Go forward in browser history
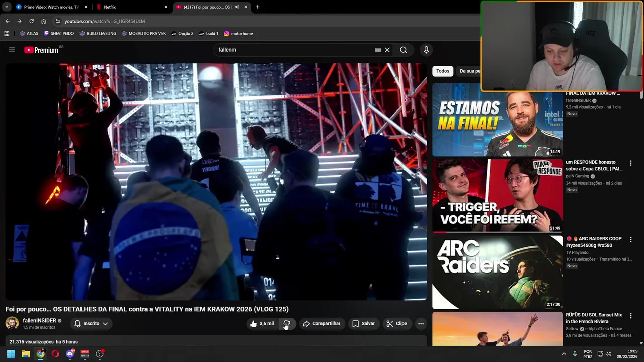644x362 pixels. [19, 21]
